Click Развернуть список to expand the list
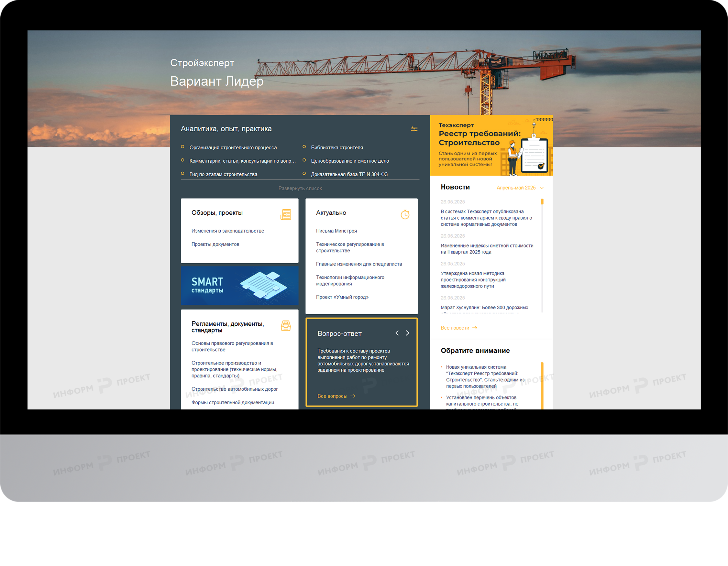The height and width of the screenshot is (566, 728). tap(300, 189)
